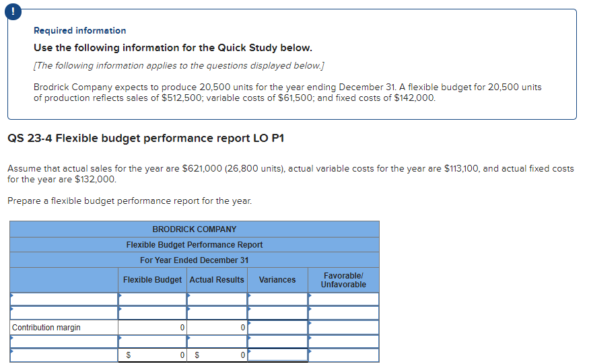Select the Actual Results cell just above Contribution margin
This screenshot has width=589, height=364.
tap(217, 313)
